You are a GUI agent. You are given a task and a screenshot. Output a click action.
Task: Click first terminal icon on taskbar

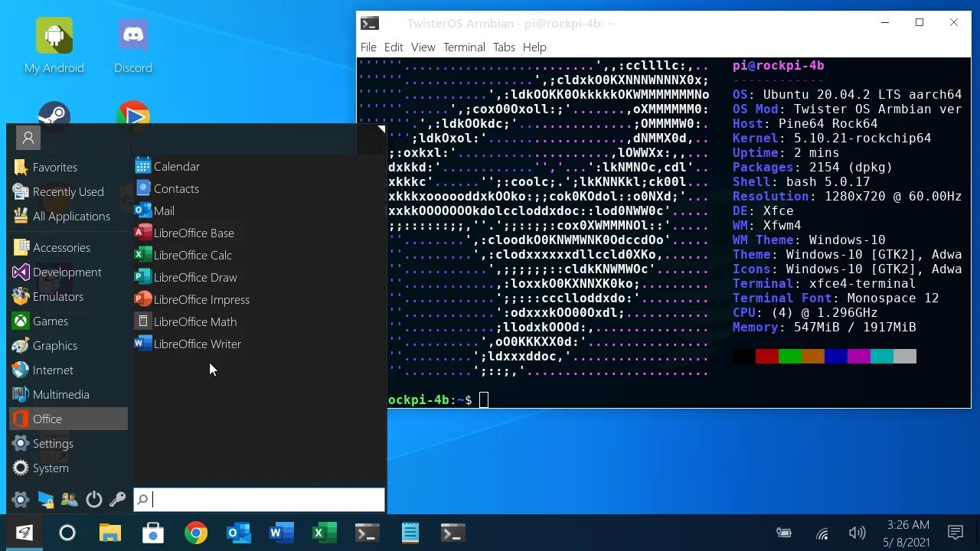(x=367, y=533)
